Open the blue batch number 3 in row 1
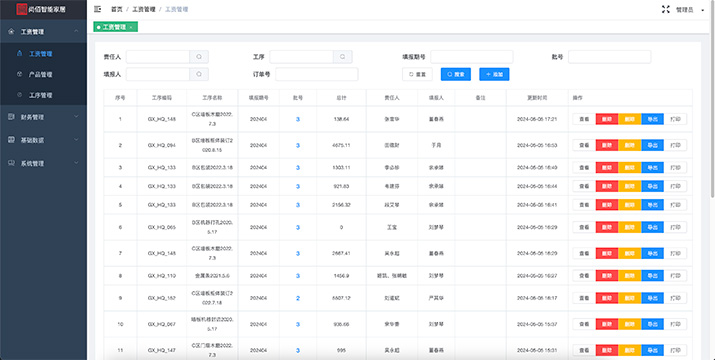 tap(298, 119)
